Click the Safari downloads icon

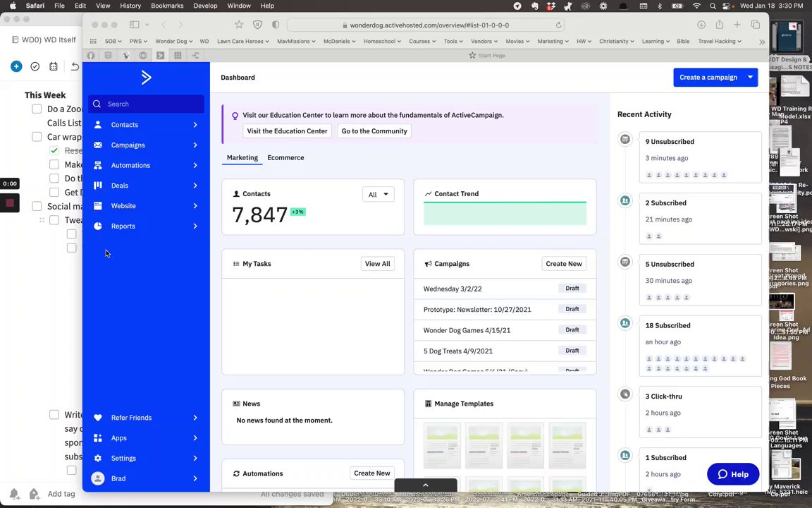(701, 25)
